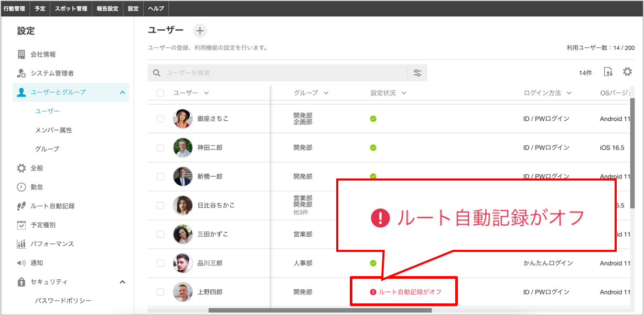Open the search filter sliders icon
The height and width of the screenshot is (316, 644).
tap(417, 73)
